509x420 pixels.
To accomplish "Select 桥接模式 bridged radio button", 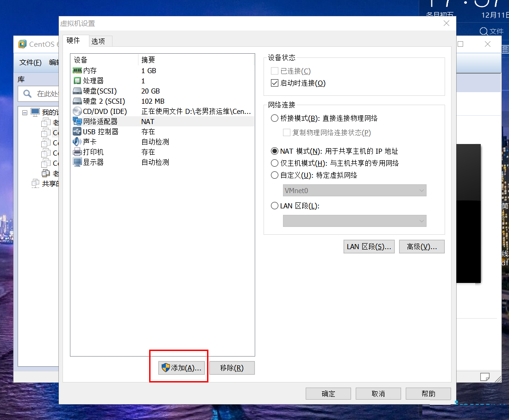I will pyautogui.click(x=275, y=118).
